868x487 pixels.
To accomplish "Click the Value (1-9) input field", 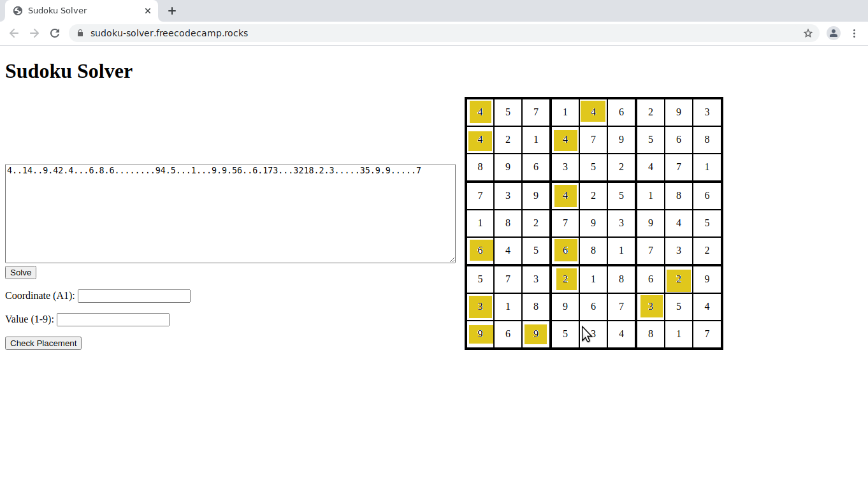I will [113, 319].
